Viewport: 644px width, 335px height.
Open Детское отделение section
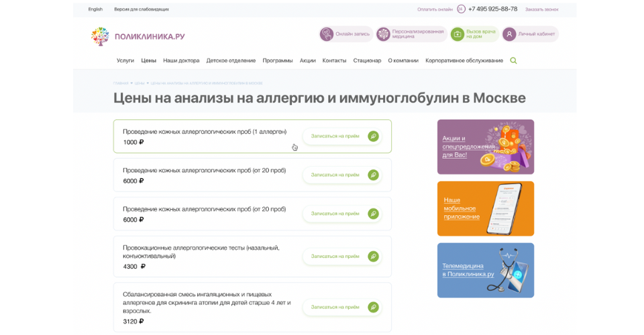[231, 60]
